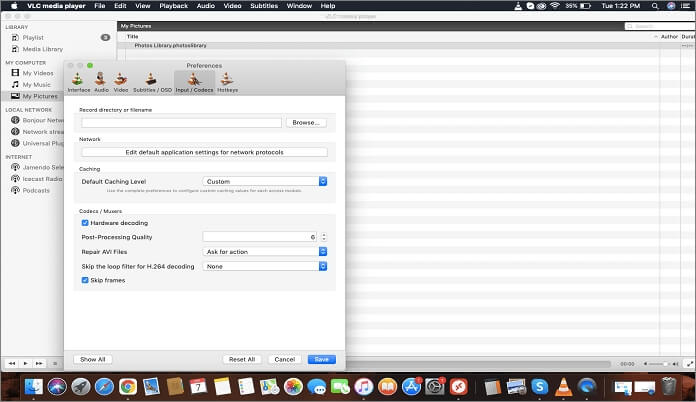The height and width of the screenshot is (402, 696).
Task: Select Subtitles / OSD preferences icon
Action: point(152,82)
